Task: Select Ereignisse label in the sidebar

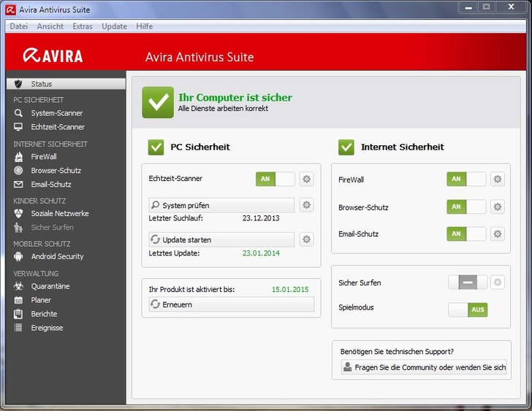Action: (x=47, y=328)
